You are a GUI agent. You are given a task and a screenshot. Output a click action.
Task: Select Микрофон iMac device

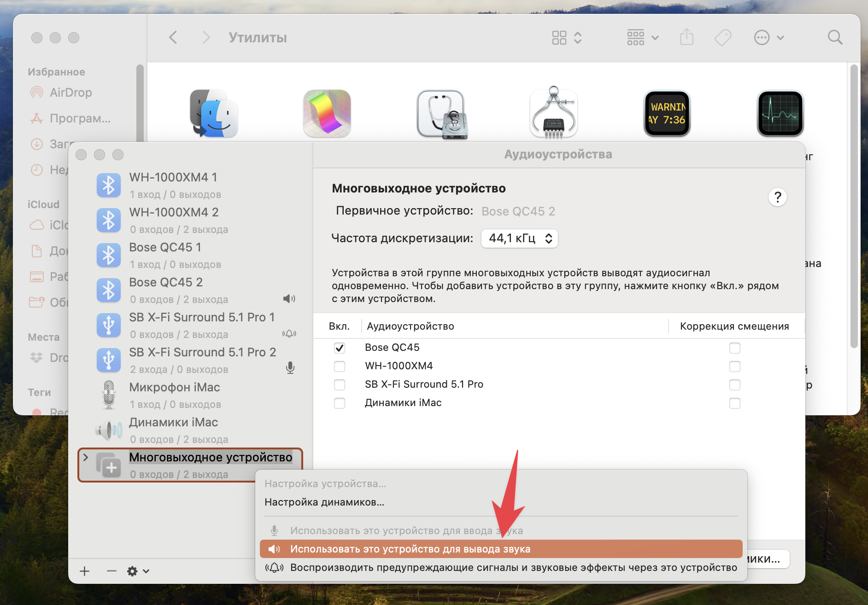[x=190, y=395]
